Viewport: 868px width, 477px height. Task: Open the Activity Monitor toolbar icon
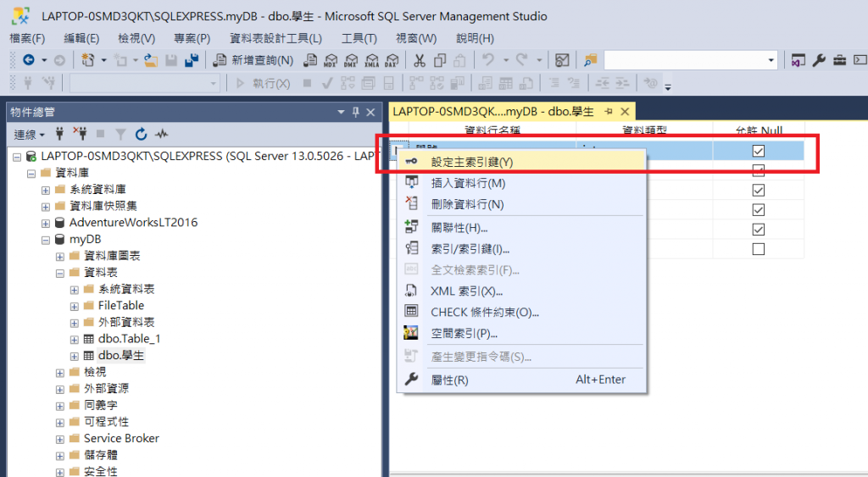[562, 60]
